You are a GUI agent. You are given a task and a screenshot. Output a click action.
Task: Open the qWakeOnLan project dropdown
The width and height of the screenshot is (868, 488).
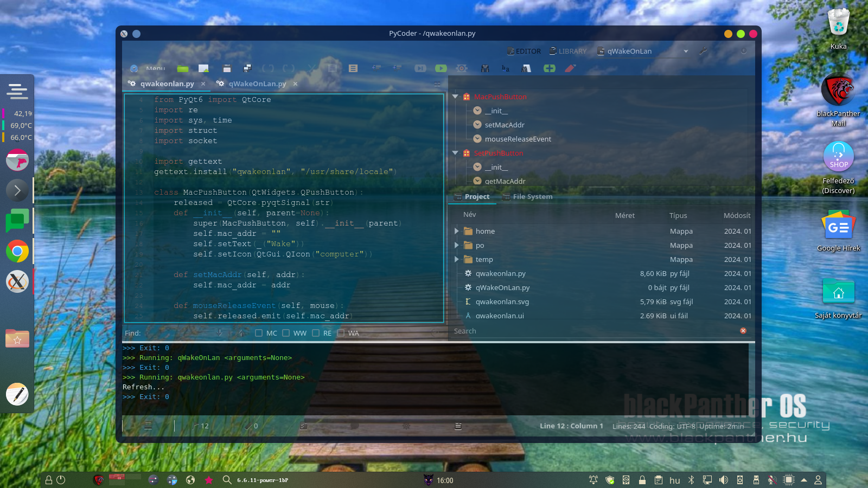[x=643, y=51]
